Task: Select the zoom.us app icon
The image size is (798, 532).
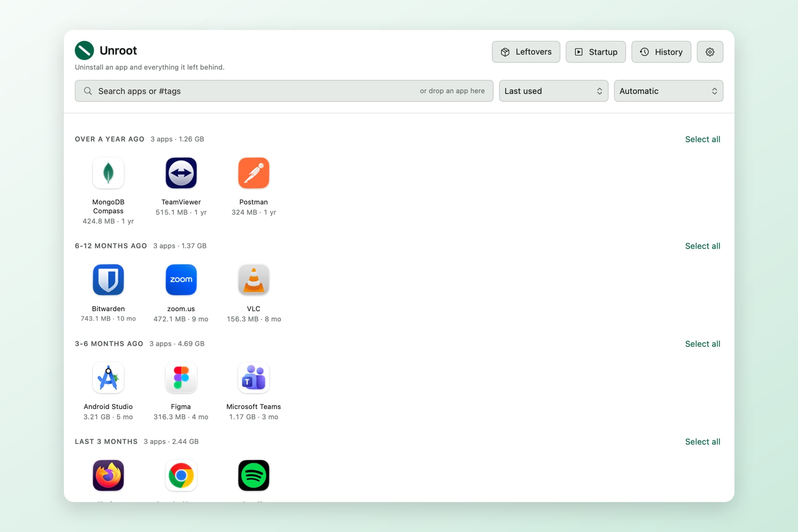Action: (181, 280)
